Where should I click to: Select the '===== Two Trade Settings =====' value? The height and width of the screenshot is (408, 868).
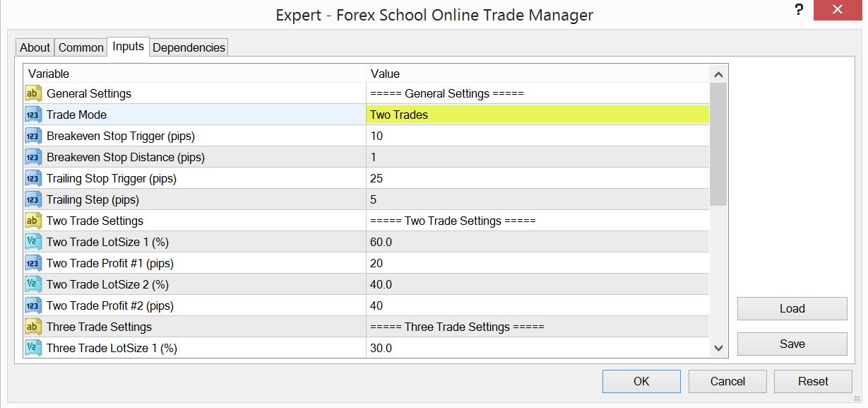tap(453, 221)
